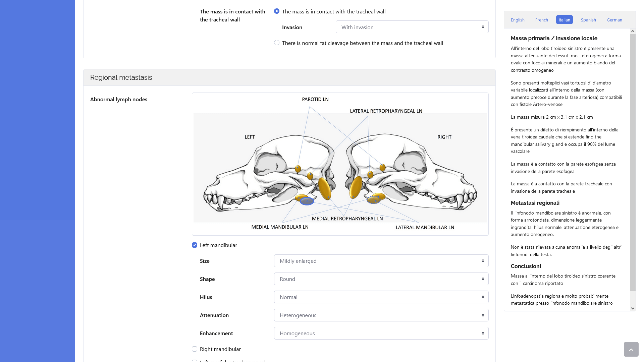Click the French language link
Screen dimensions: 644x362
(541, 20)
